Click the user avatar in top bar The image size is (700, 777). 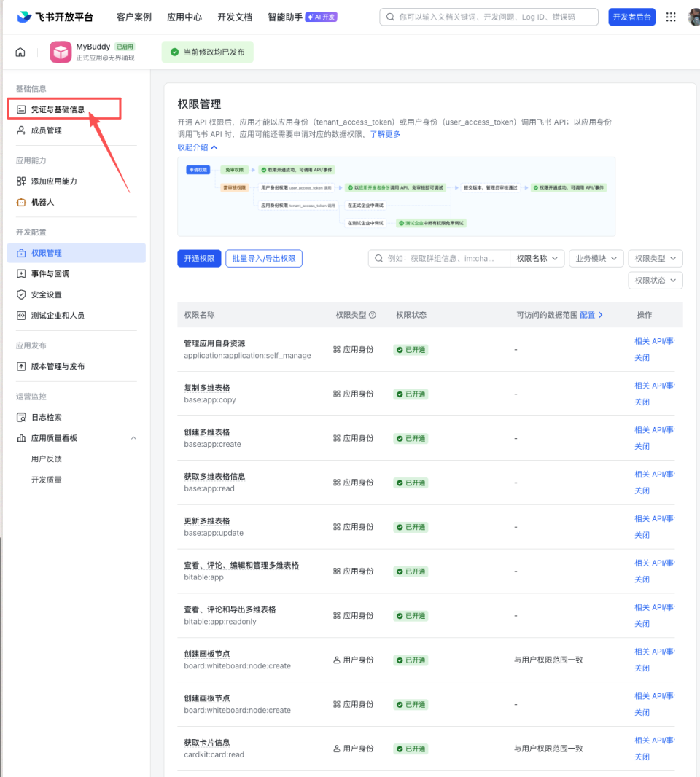pos(693,16)
